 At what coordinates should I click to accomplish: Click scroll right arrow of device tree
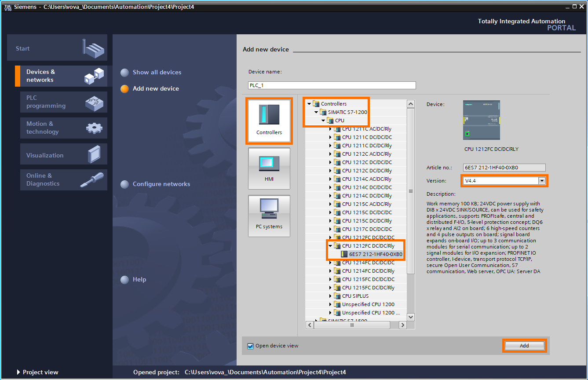click(402, 325)
